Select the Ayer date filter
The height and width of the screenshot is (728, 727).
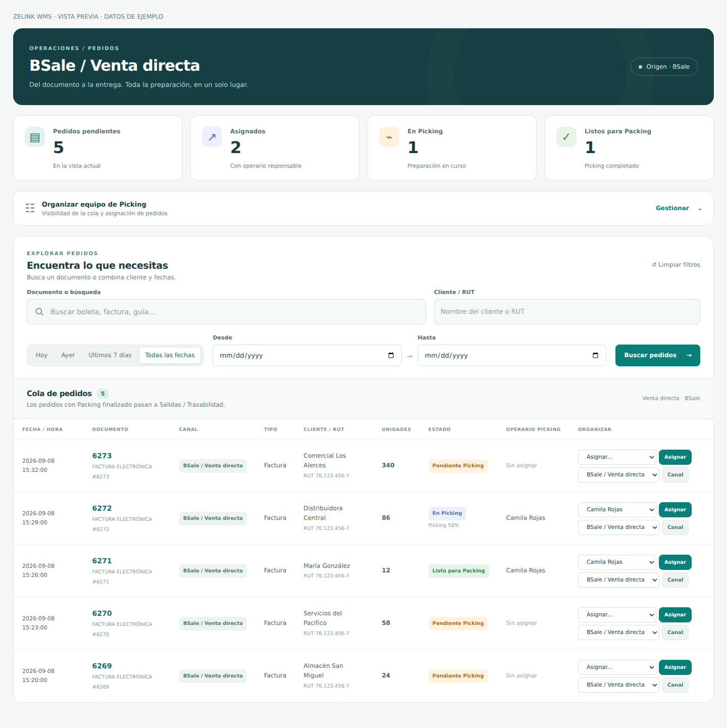[68, 355]
